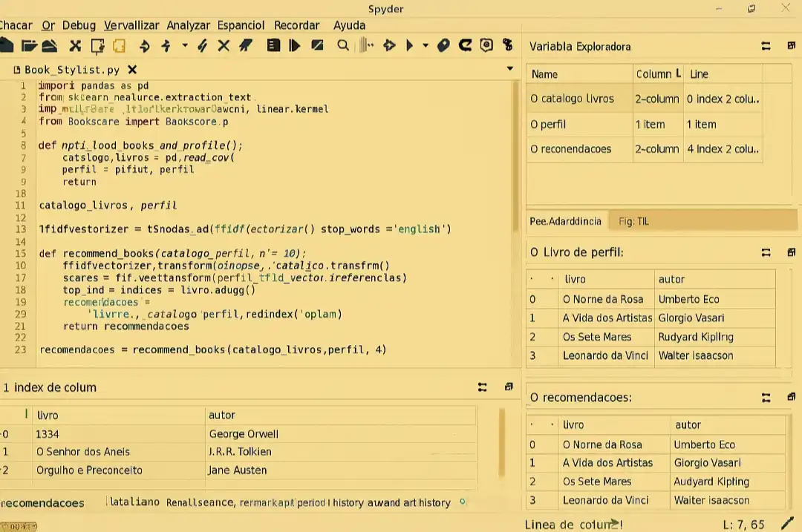The width and height of the screenshot is (802, 532).
Task: Expand the dropdown arrow after the play icon
Action: (x=426, y=46)
